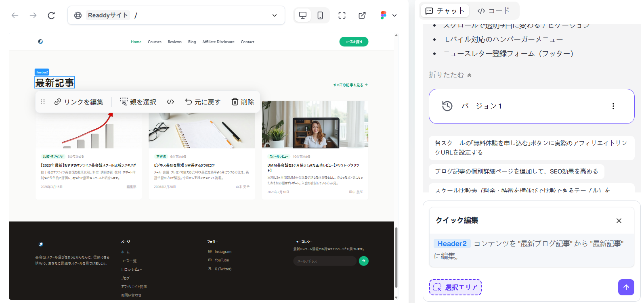Open バージョン1 three-dot menu
Screen dimensions: 644x303
[x=613, y=106]
